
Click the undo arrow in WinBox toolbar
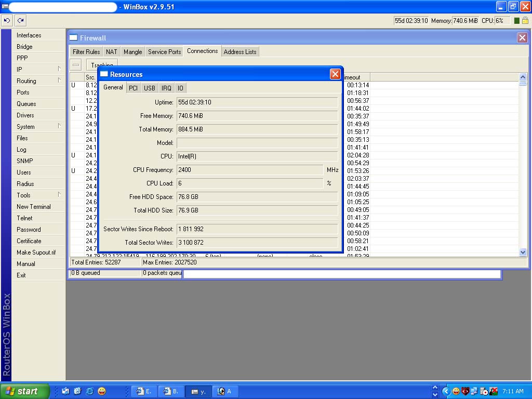pos(7,20)
